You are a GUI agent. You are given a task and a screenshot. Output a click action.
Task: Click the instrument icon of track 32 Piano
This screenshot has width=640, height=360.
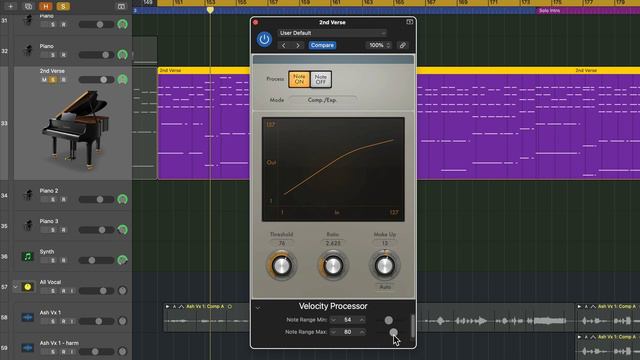(x=28, y=51)
